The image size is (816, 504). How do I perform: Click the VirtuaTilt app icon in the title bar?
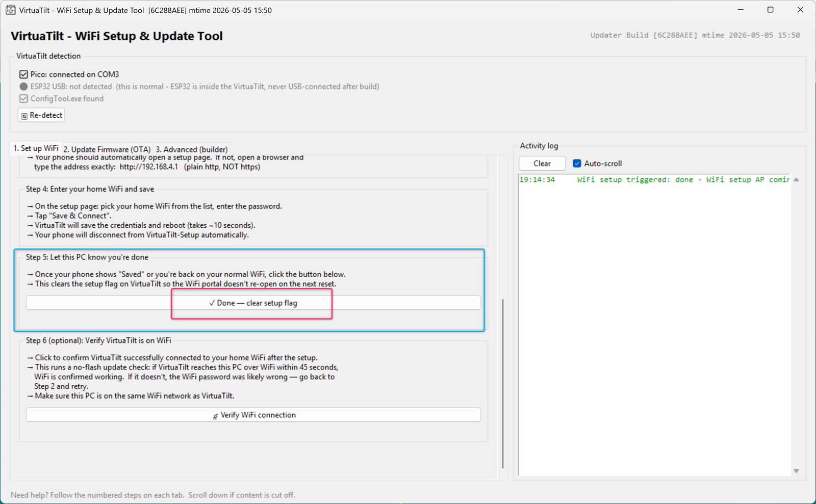click(x=11, y=10)
